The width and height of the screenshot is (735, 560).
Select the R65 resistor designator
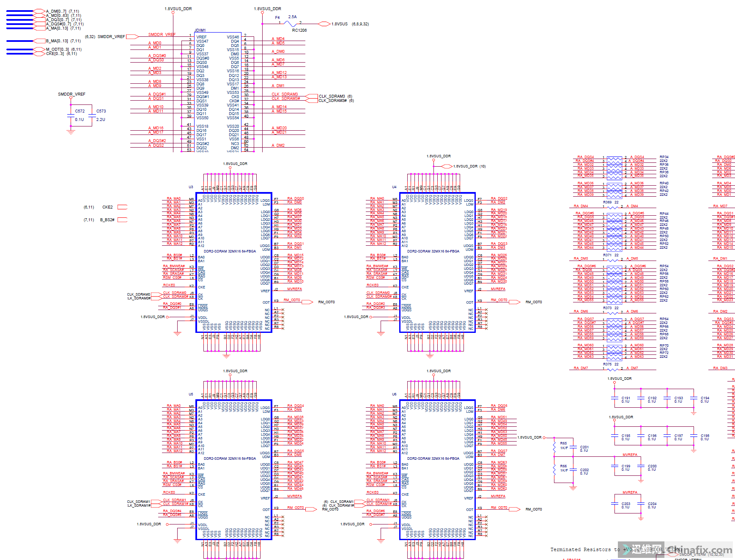[563, 443]
